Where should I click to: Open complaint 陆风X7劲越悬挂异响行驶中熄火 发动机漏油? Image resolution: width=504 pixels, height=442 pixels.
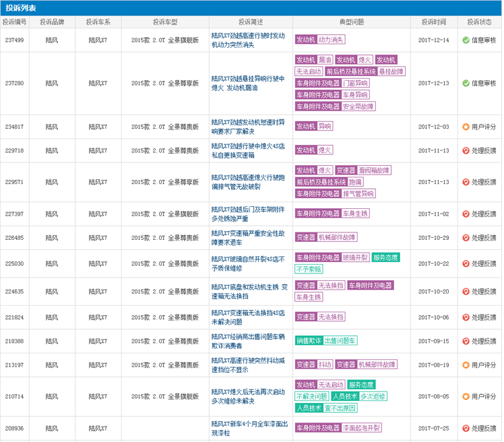point(248,83)
